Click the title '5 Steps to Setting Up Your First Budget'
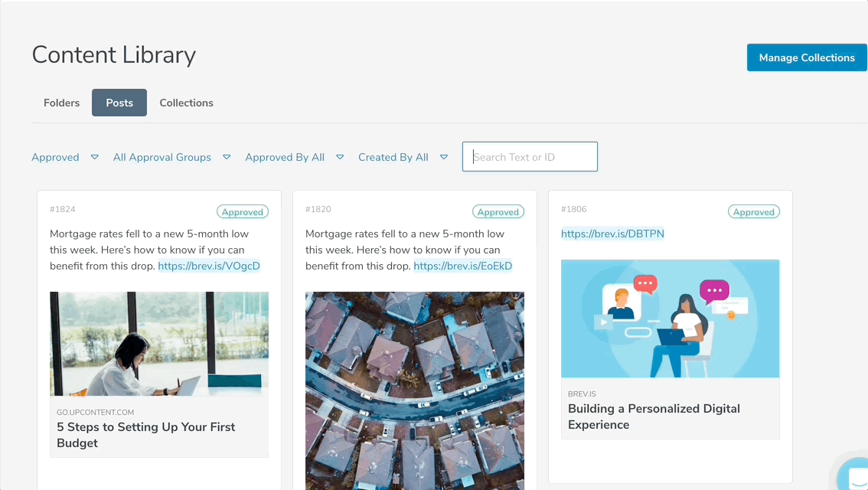 pos(145,435)
